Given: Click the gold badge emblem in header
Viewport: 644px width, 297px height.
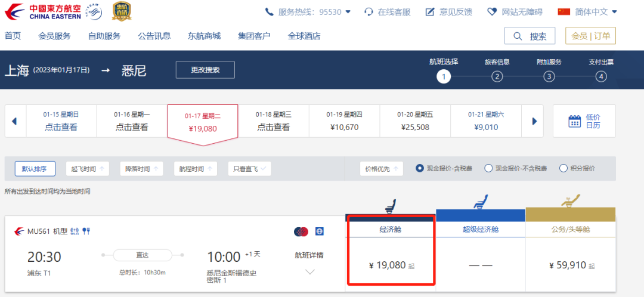Looking at the screenshot, I should click(122, 11).
